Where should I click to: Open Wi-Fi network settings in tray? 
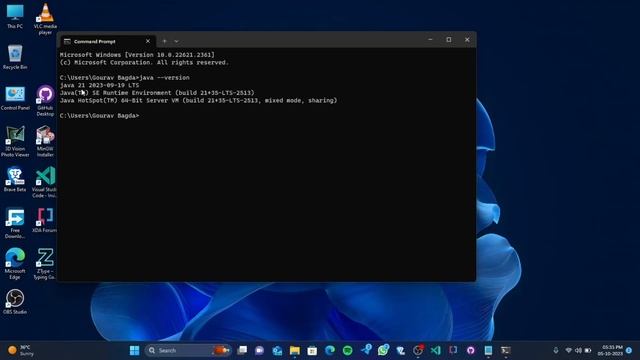point(569,350)
